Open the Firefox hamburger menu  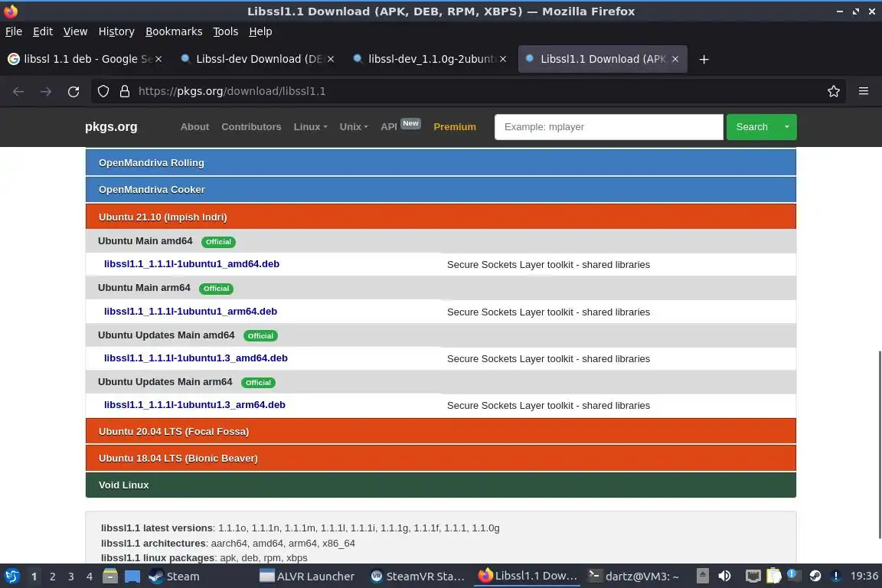click(864, 91)
